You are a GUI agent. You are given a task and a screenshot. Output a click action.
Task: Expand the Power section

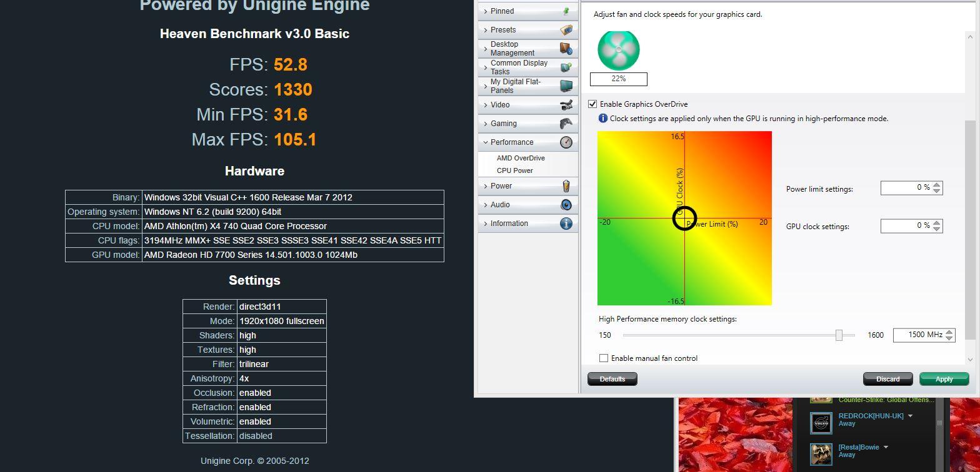[486, 186]
